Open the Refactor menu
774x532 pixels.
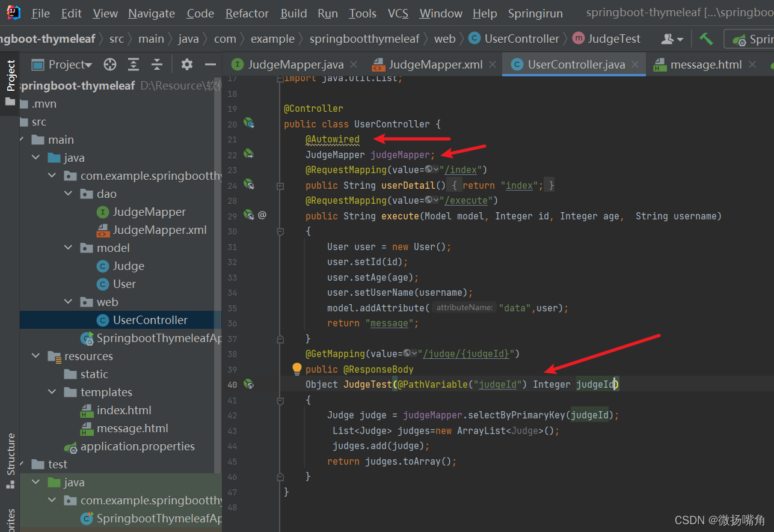pos(247,13)
